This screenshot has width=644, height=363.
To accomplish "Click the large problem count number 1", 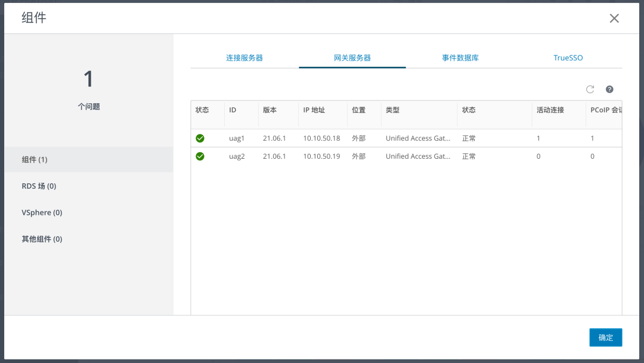I will coord(89,79).
